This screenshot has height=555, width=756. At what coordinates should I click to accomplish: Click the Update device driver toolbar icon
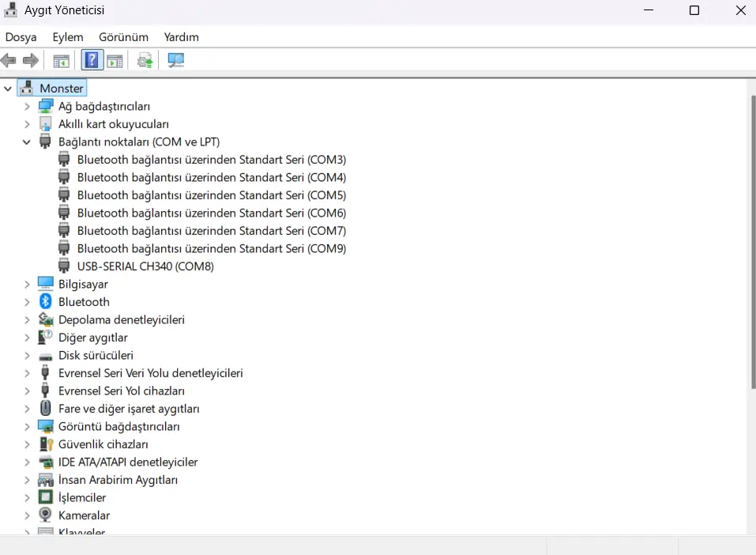point(145,61)
